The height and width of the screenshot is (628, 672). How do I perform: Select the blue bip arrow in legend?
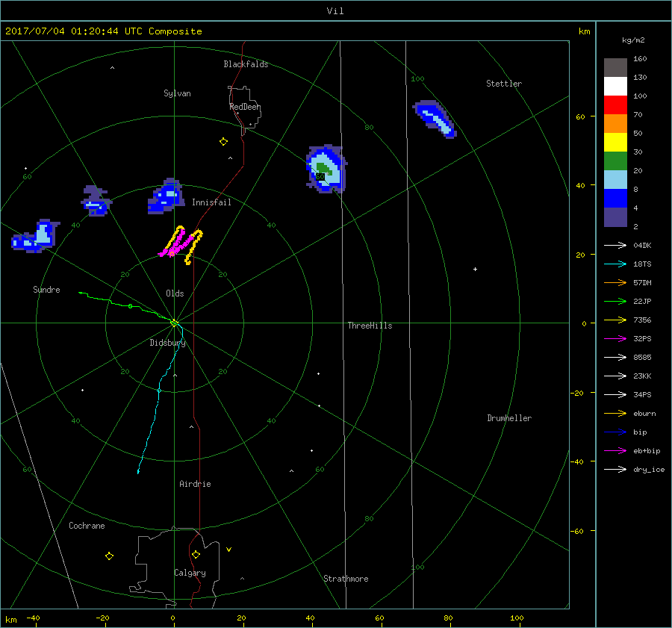click(x=615, y=432)
